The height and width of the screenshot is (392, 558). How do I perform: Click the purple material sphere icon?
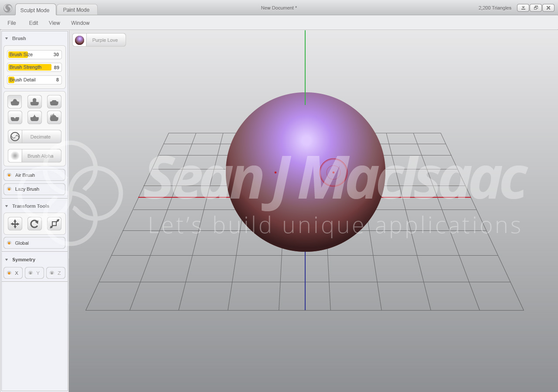coord(79,40)
